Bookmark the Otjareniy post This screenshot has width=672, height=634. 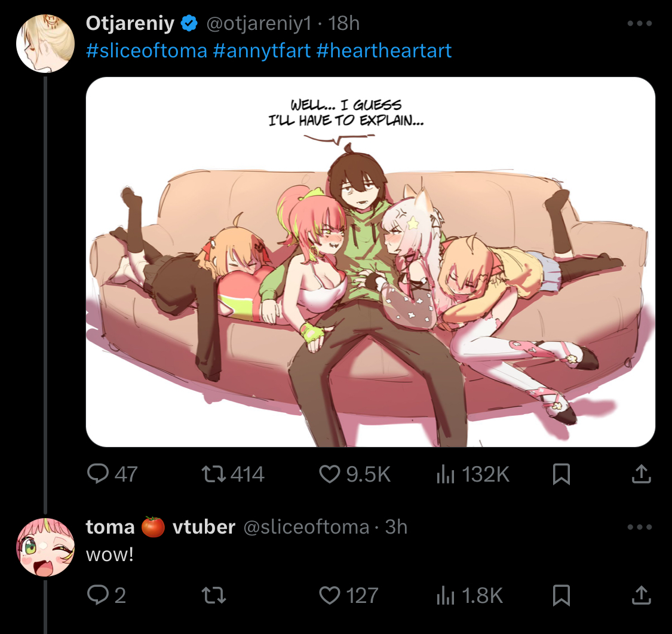561,474
